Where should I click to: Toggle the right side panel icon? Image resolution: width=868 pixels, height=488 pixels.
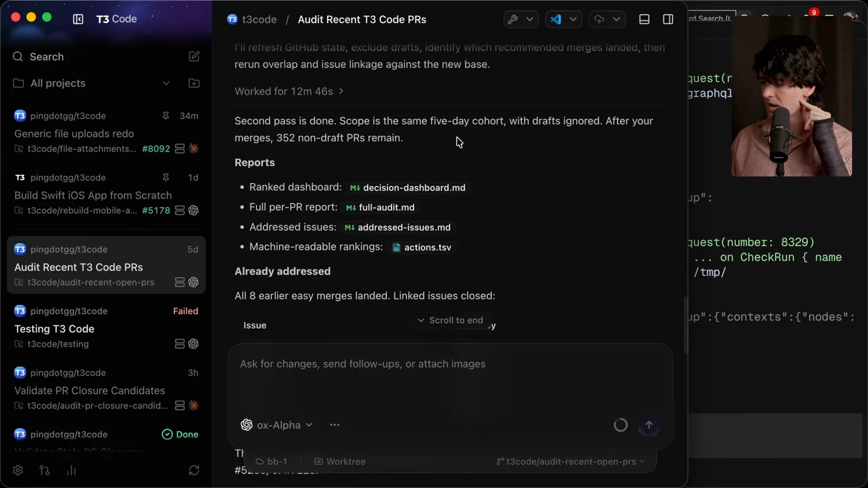coord(668,20)
